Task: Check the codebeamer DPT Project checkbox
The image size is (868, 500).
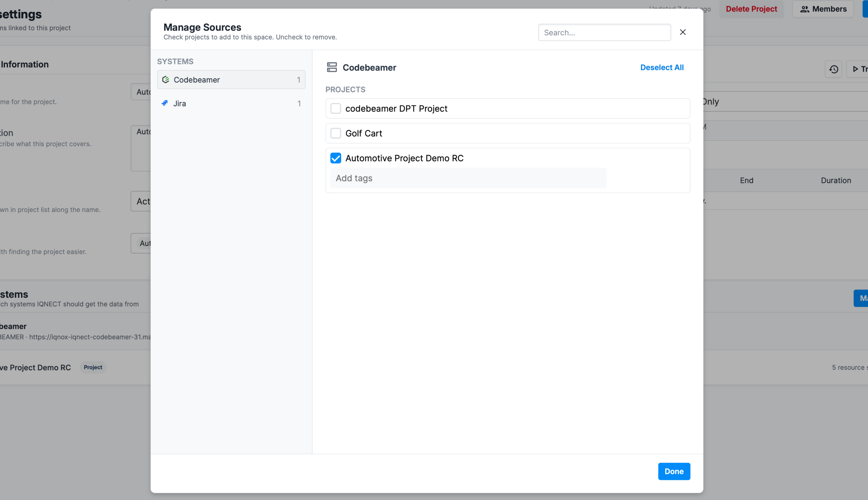Action: (335, 108)
